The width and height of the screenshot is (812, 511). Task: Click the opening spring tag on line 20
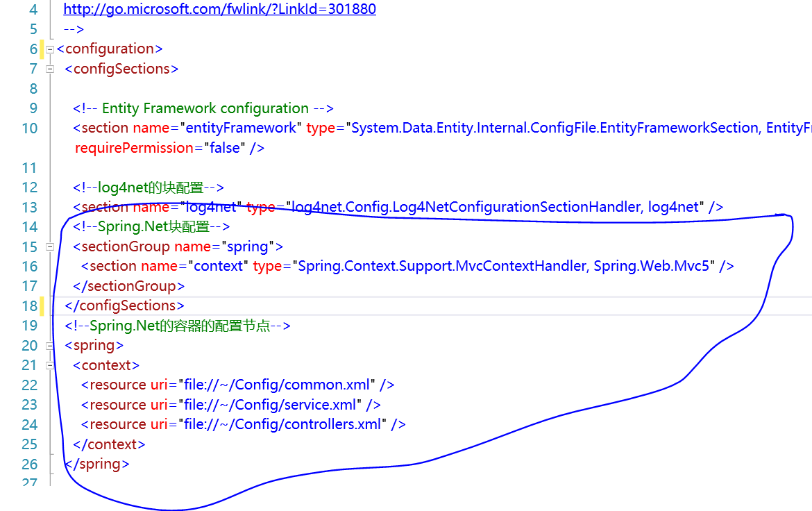tap(94, 345)
